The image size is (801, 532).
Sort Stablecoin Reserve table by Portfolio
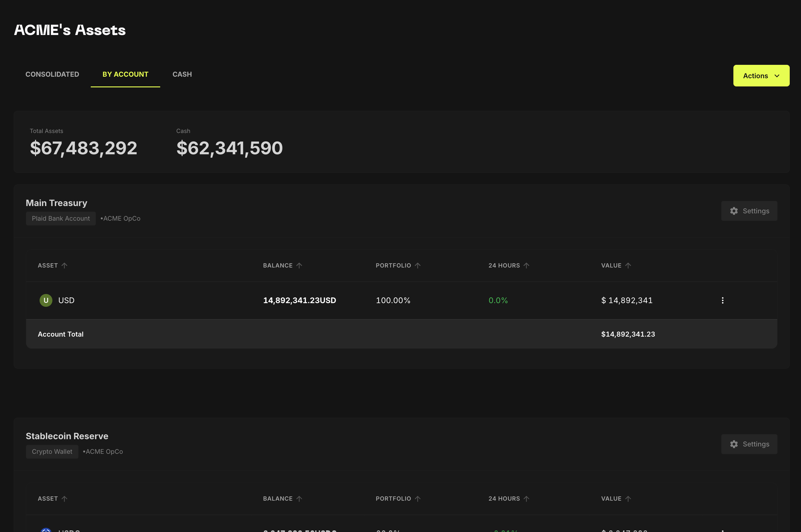pyautogui.click(x=398, y=499)
